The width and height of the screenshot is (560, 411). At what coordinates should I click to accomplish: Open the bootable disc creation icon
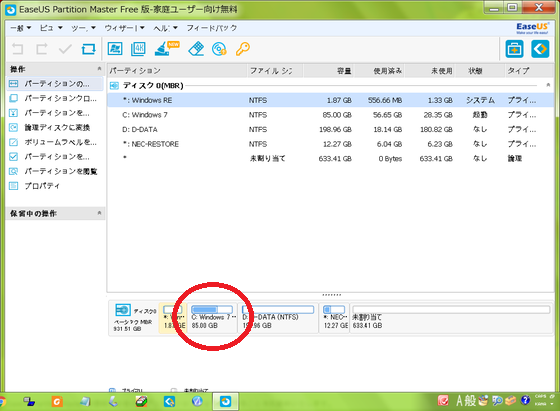219,49
